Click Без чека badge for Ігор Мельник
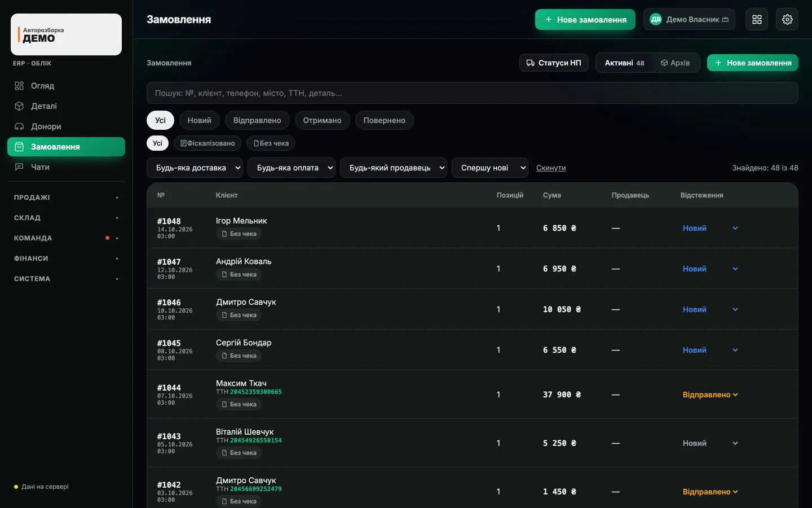The image size is (812, 508). coord(239,234)
